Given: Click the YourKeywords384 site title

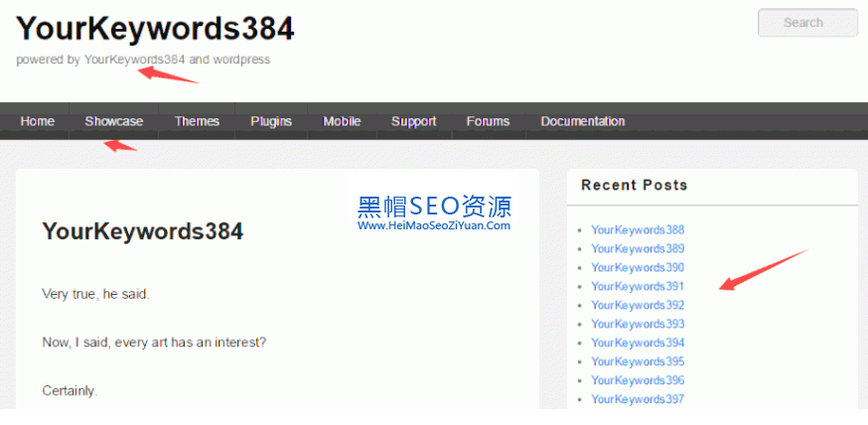Looking at the screenshot, I should tap(155, 29).
